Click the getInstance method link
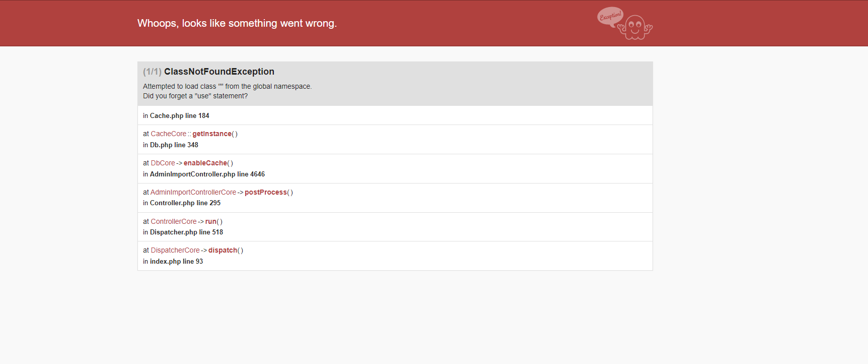 (212, 134)
